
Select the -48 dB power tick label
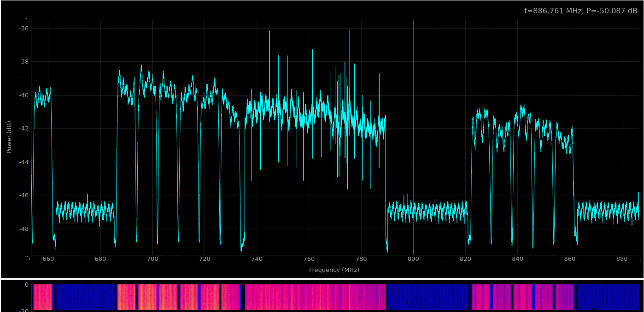pyautogui.click(x=24, y=229)
